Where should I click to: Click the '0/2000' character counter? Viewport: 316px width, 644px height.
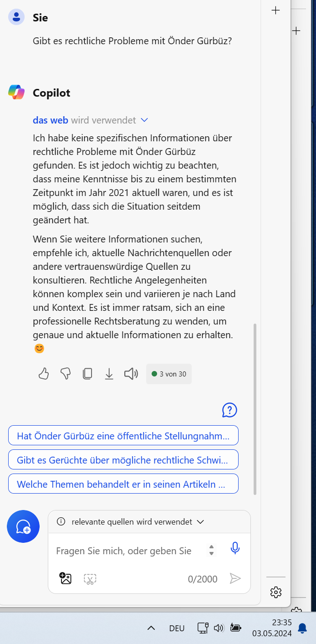(x=203, y=579)
